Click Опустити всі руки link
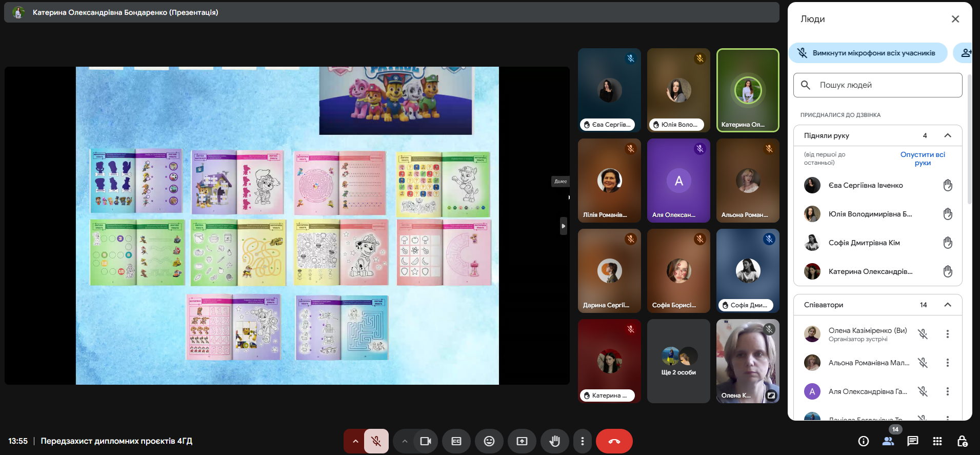Image resolution: width=980 pixels, height=455 pixels. click(923, 159)
